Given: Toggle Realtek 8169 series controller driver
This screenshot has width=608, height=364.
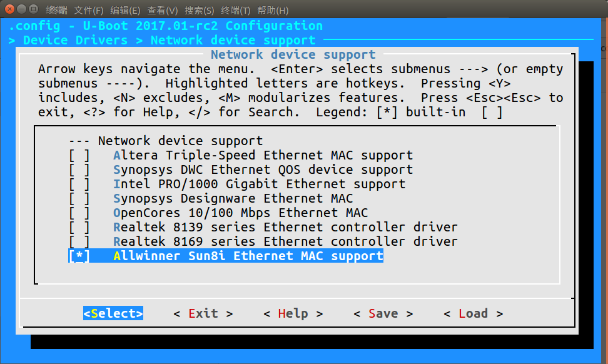Looking at the screenshot, I should pyautogui.click(x=79, y=241).
